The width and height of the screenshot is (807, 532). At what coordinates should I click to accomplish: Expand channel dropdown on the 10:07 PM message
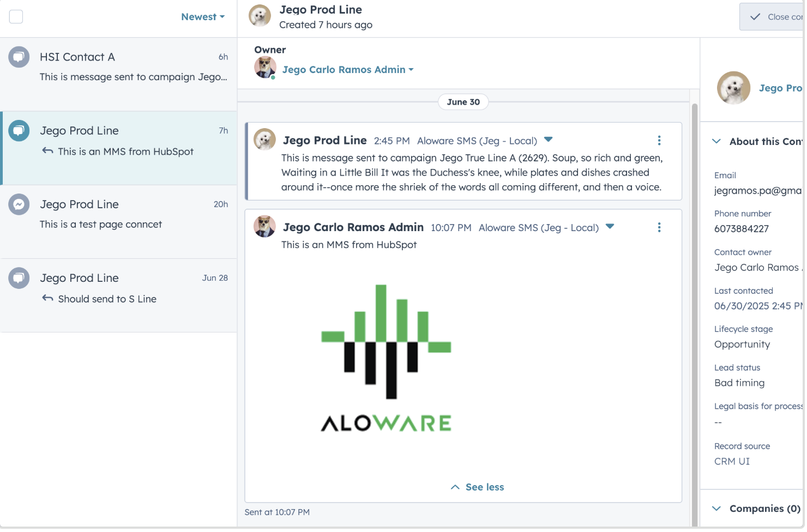click(610, 226)
